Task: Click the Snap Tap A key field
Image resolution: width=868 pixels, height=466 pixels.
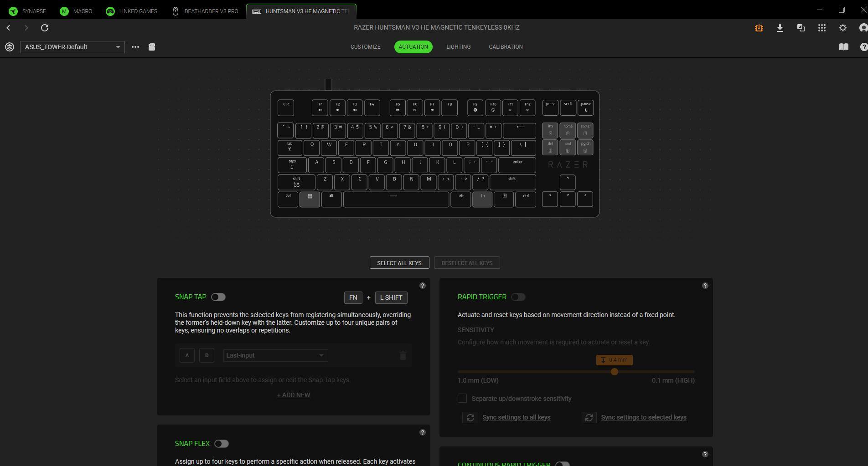Action: pos(187,355)
